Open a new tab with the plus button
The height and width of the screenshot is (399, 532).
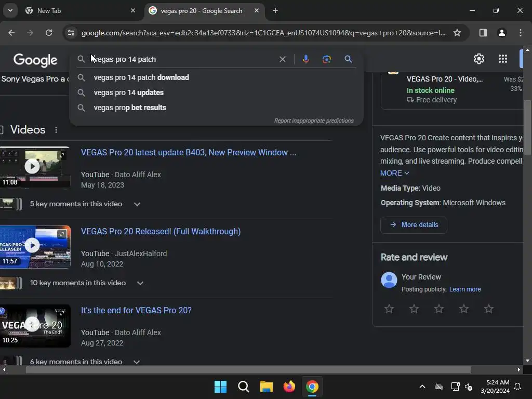(275, 11)
